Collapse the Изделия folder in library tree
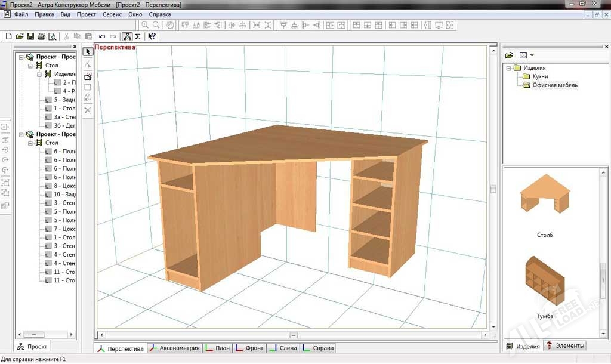 [508, 68]
